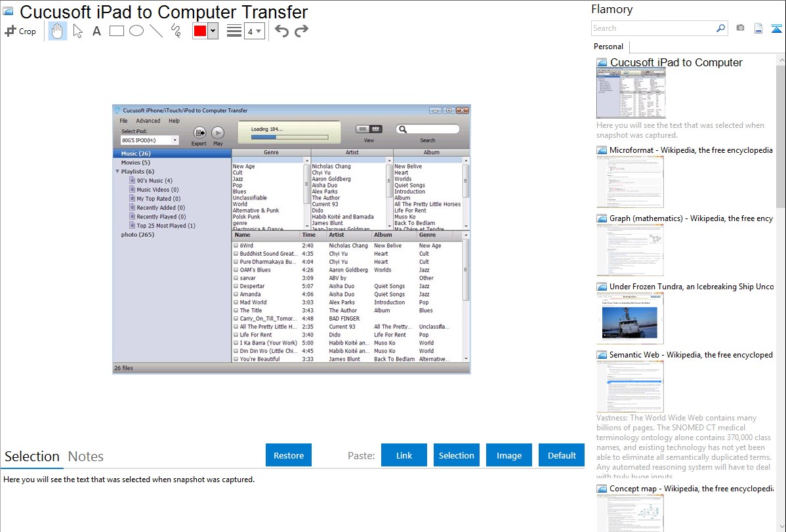This screenshot has width=786, height=532.
Task: Switch to the Personal tab
Action: coord(608,47)
